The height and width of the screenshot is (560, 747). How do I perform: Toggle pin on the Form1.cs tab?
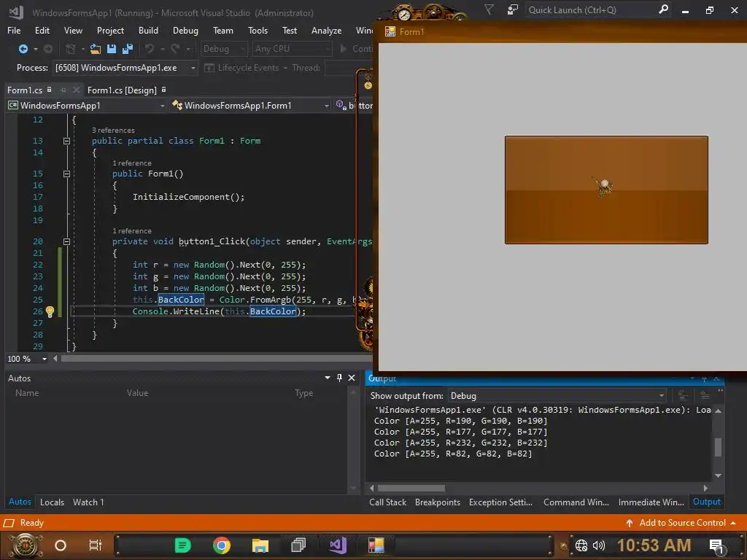tap(63, 90)
